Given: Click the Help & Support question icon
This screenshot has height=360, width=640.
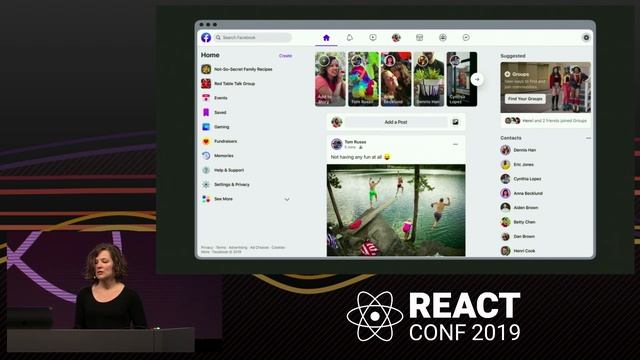Looking at the screenshot, I should [206, 170].
